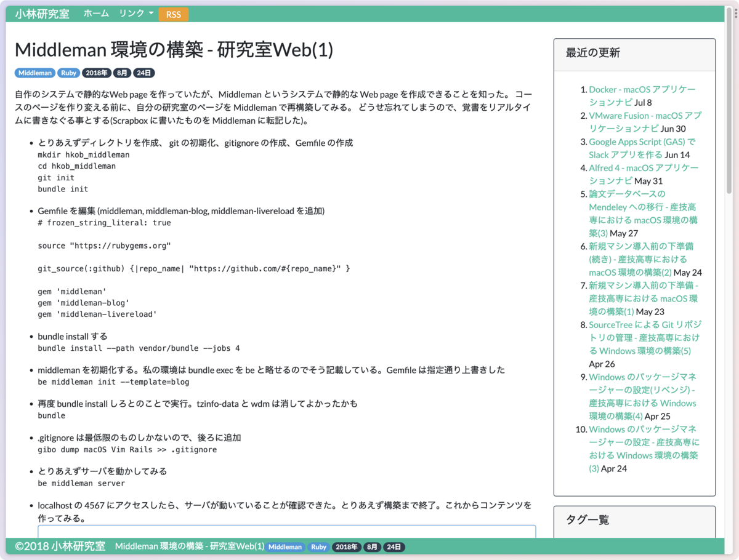
Task: Open Docker - macOS アプリケーションナビ link
Action: pyautogui.click(x=642, y=96)
